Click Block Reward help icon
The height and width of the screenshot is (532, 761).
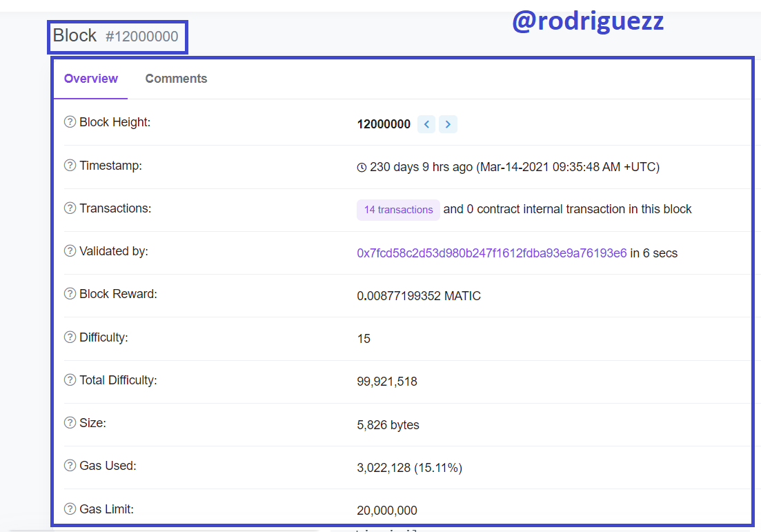tap(70, 294)
